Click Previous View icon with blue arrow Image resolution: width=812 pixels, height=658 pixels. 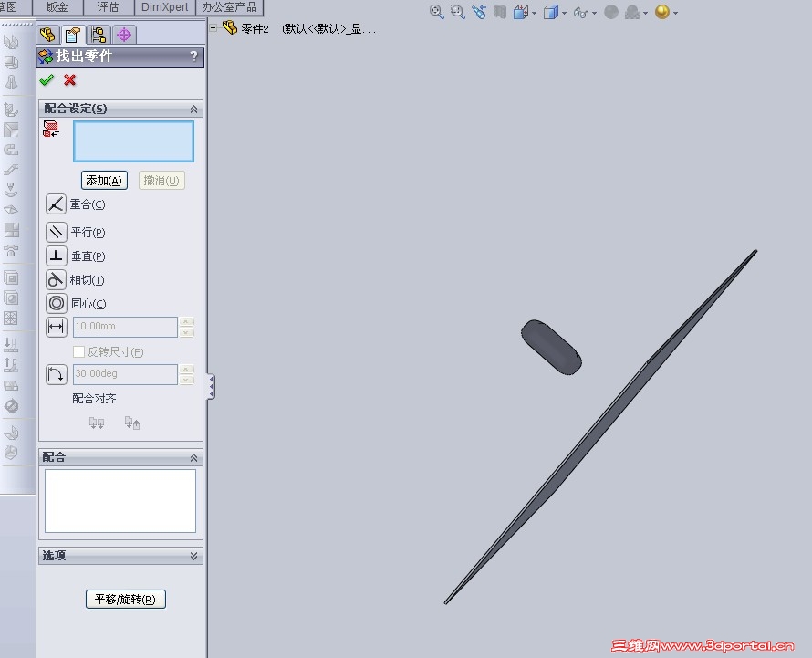click(x=478, y=12)
